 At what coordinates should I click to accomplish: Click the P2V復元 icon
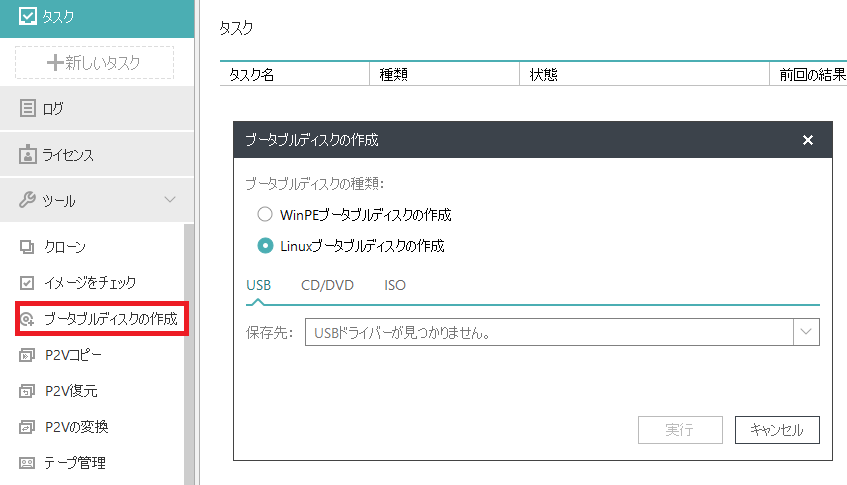coord(27,390)
